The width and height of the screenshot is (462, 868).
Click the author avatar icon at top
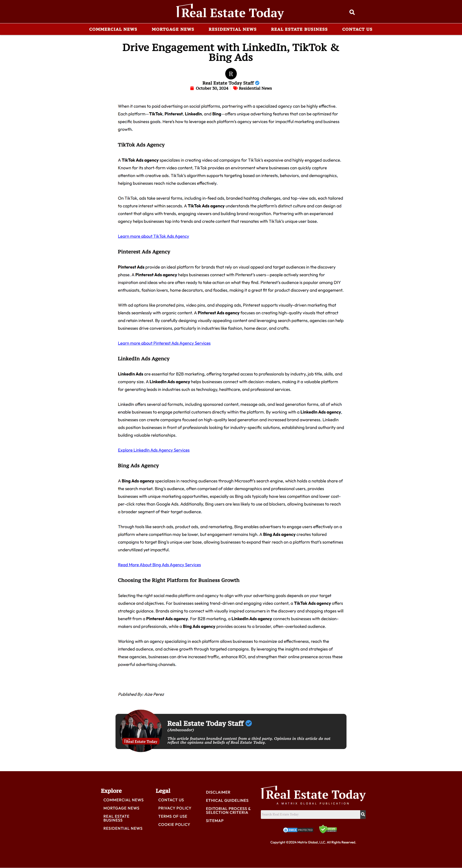[231, 73]
